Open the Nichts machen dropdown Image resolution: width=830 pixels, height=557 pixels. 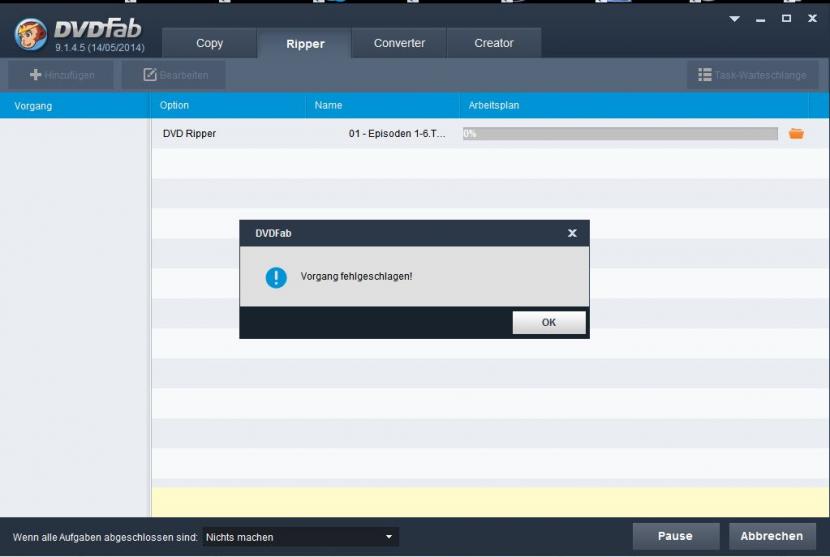coord(301,537)
